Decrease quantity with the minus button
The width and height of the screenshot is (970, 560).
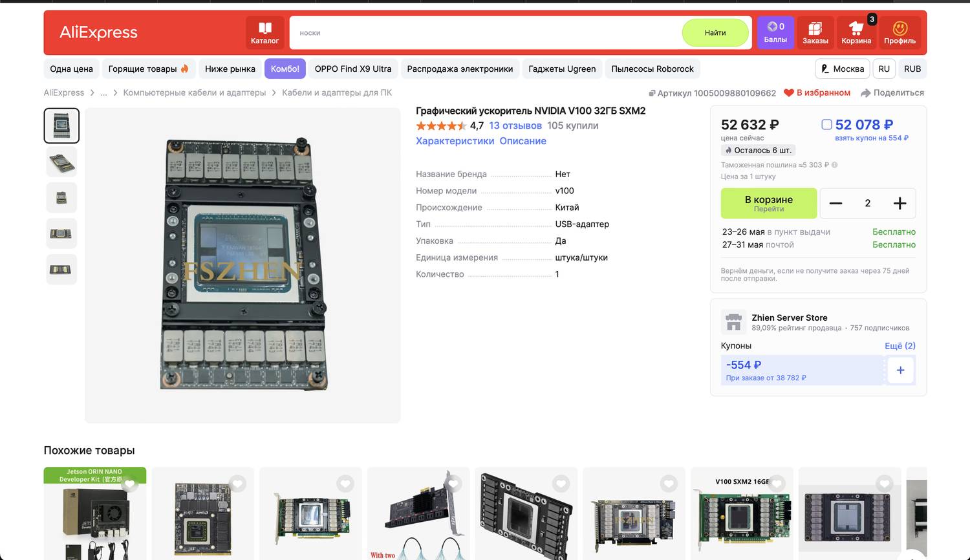[835, 203]
